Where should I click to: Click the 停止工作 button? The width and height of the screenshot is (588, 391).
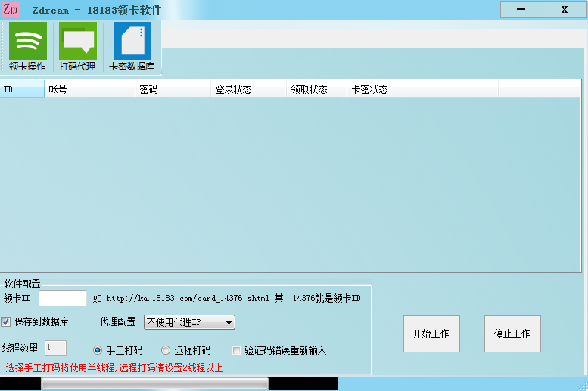pyautogui.click(x=512, y=334)
